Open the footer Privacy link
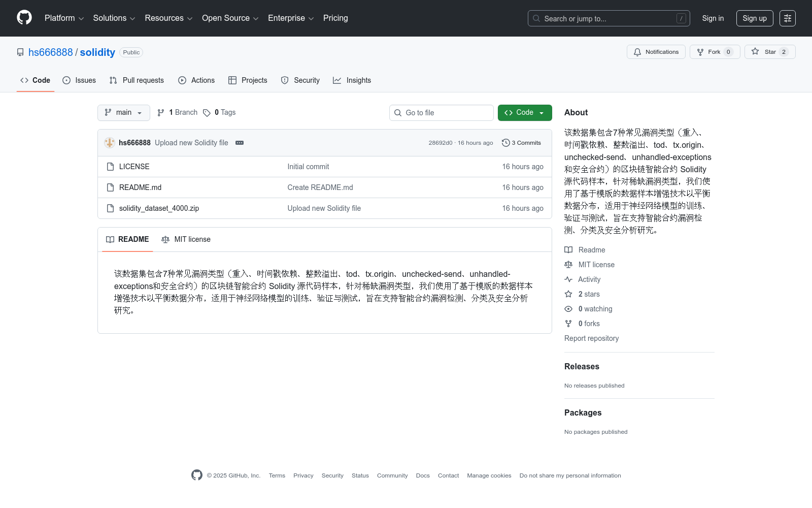The width and height of the screenshot is (812, 508). tap(303, 475)
